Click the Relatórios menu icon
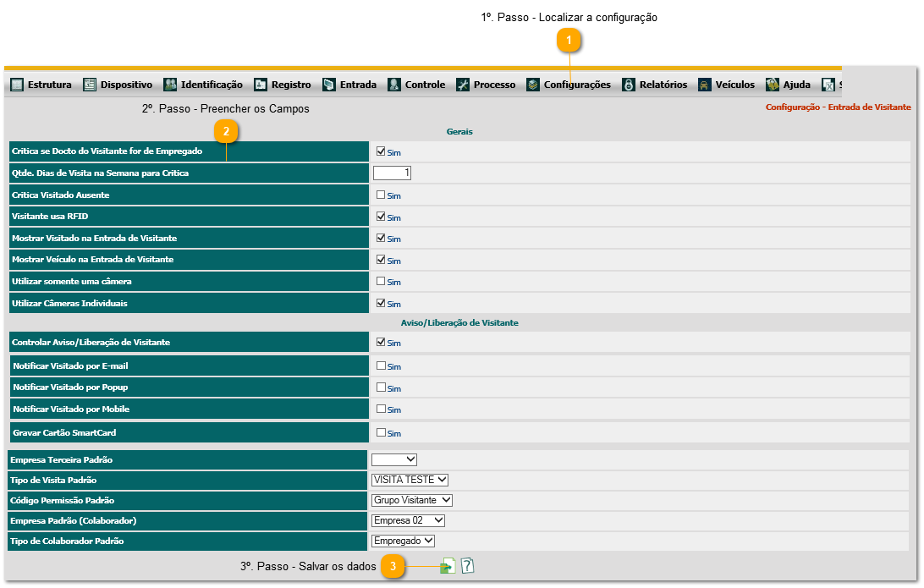 pyautogui.click(x=628, y=85)
